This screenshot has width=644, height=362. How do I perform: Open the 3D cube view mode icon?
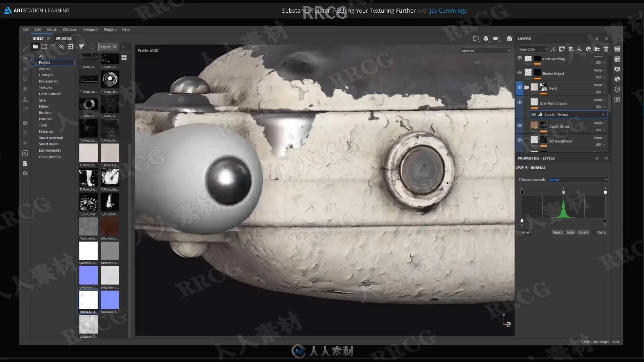[x=486, y=39]
